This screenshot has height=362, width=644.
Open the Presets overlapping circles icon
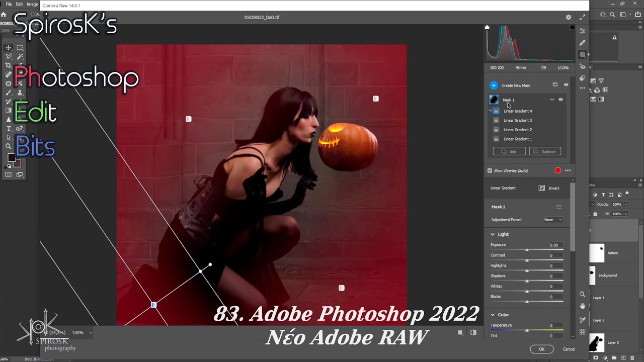582,78
